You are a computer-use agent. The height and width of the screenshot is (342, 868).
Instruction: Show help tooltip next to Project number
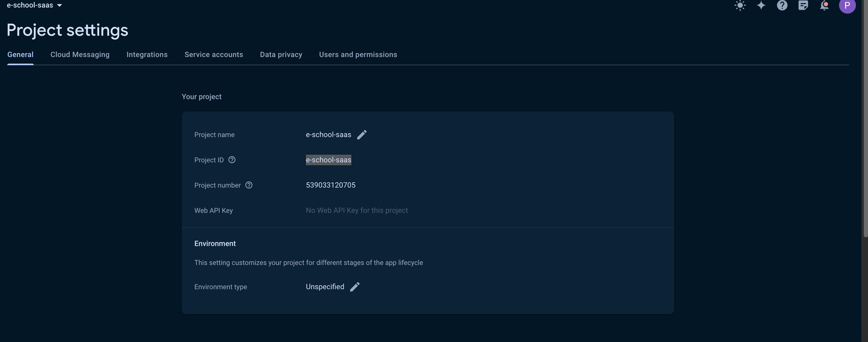(x=249, y=185)
